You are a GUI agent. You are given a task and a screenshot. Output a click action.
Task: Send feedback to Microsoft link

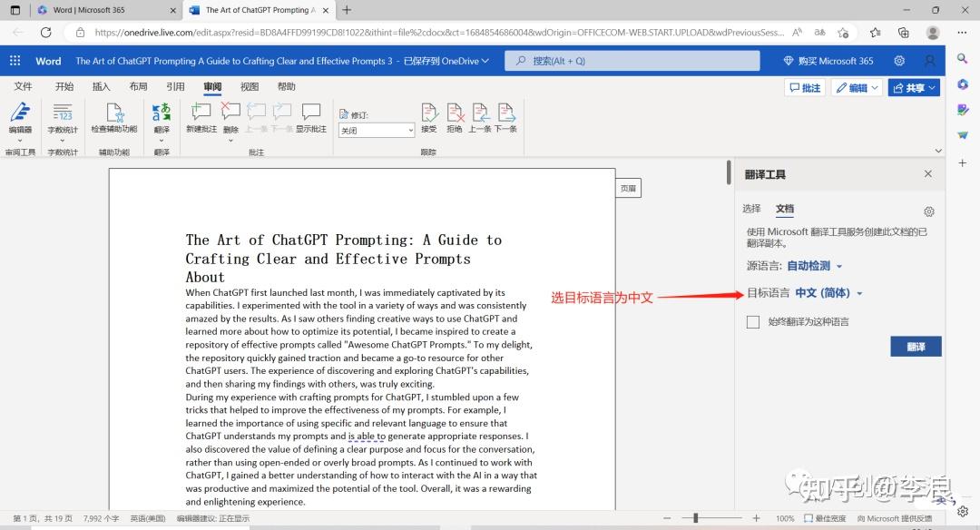click(x=895, y=518)
